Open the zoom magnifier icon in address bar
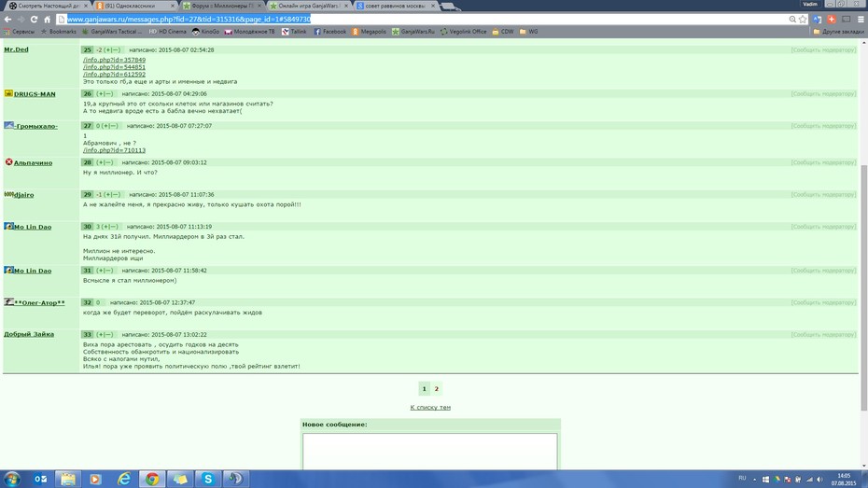The width and height of the screenshot is (868, 488). pyautogui.click(x=792, y=20)
